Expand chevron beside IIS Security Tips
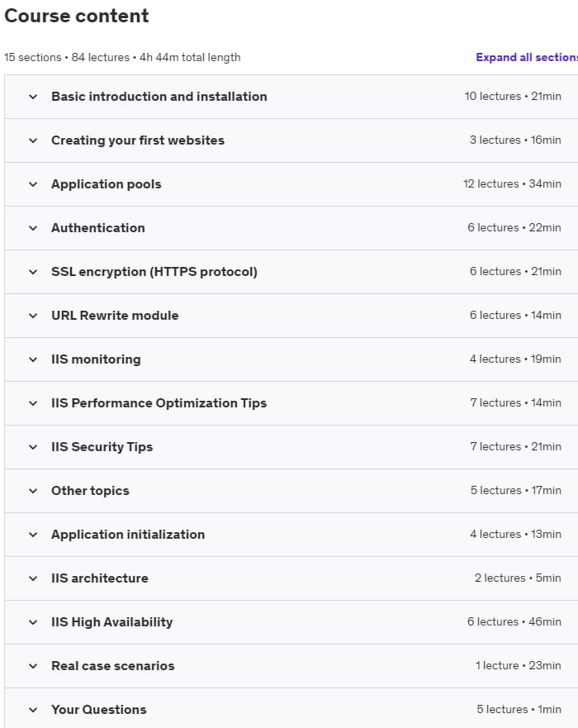 (33, 447)
